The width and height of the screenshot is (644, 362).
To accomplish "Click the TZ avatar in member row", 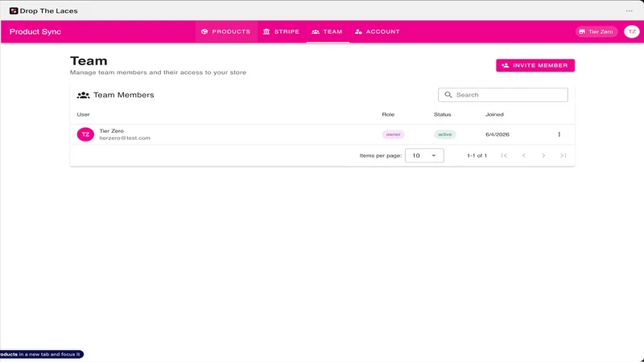I will click(85, 134).
